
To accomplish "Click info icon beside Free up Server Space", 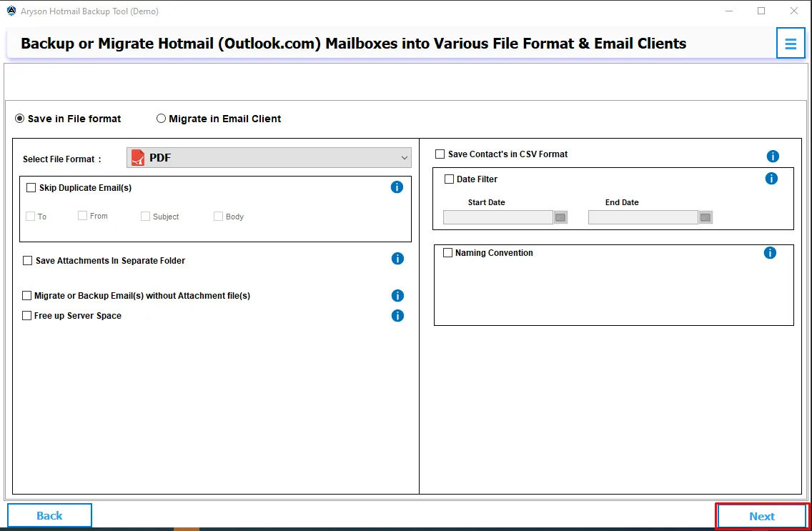I will (x=397, y=316).
